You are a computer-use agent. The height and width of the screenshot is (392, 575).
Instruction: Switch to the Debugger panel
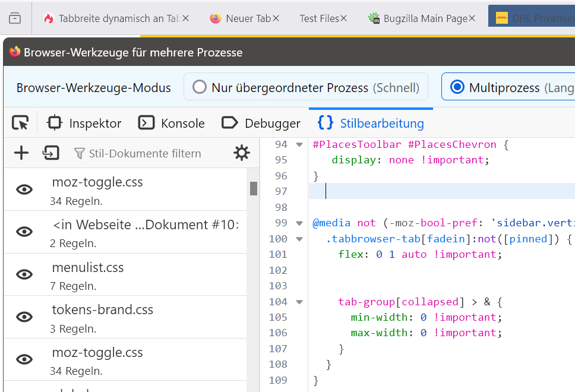click(x=261, y=123)
